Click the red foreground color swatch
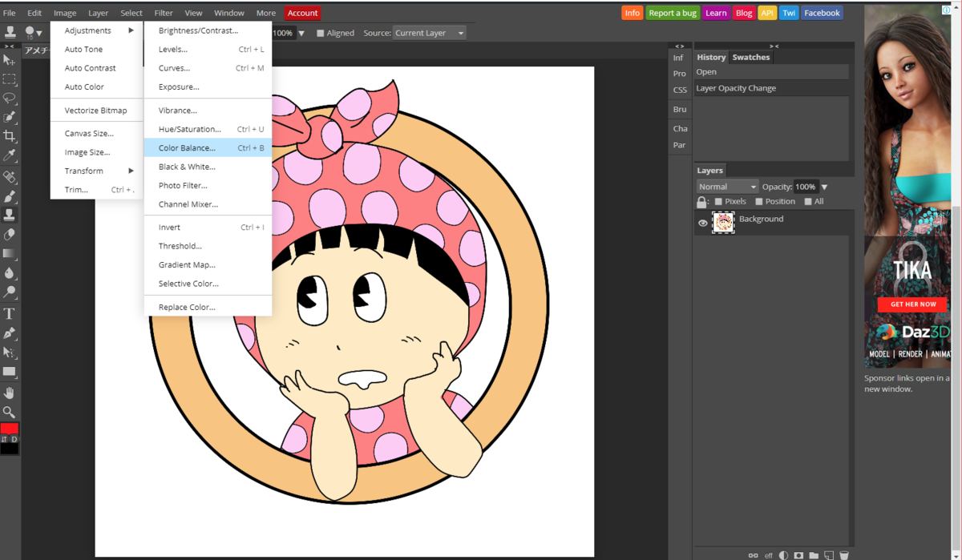 tap(9, 429)
